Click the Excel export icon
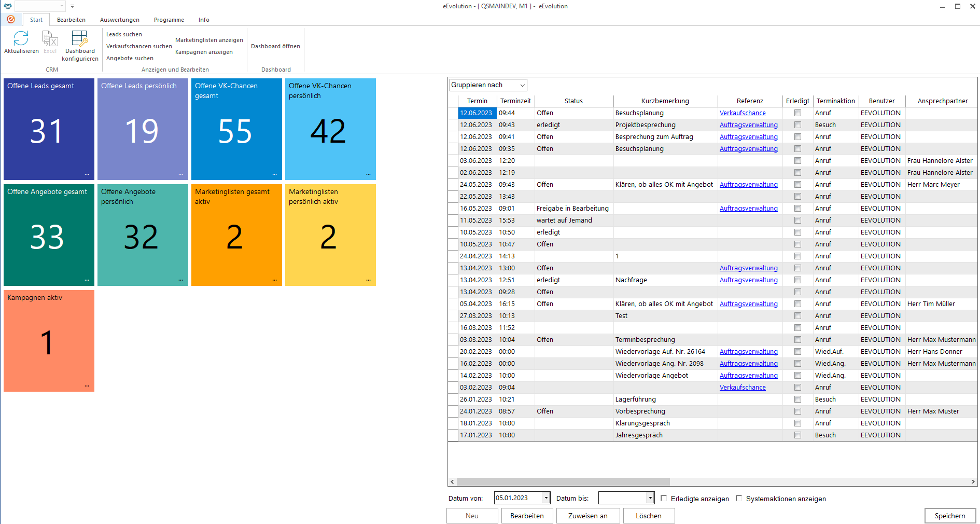This screenshot has width=980, height=524. coord(50,38)
